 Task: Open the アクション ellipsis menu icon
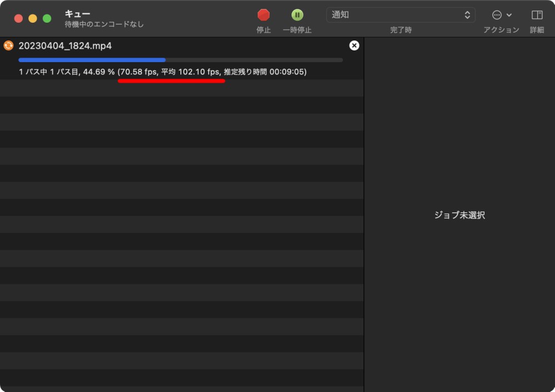click(x=497, y=15)
